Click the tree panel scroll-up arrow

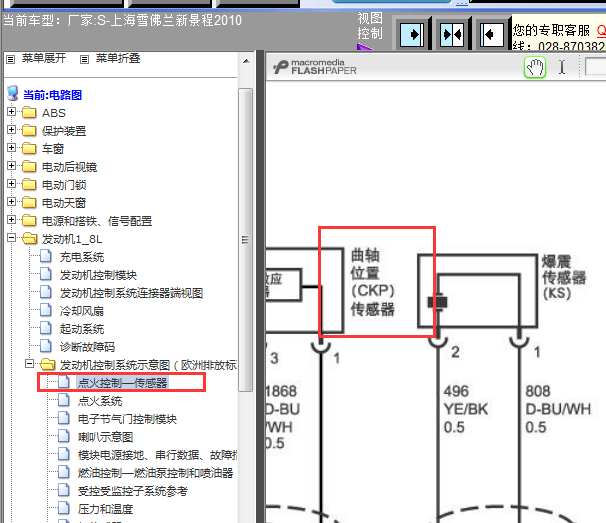pos(246,61)
